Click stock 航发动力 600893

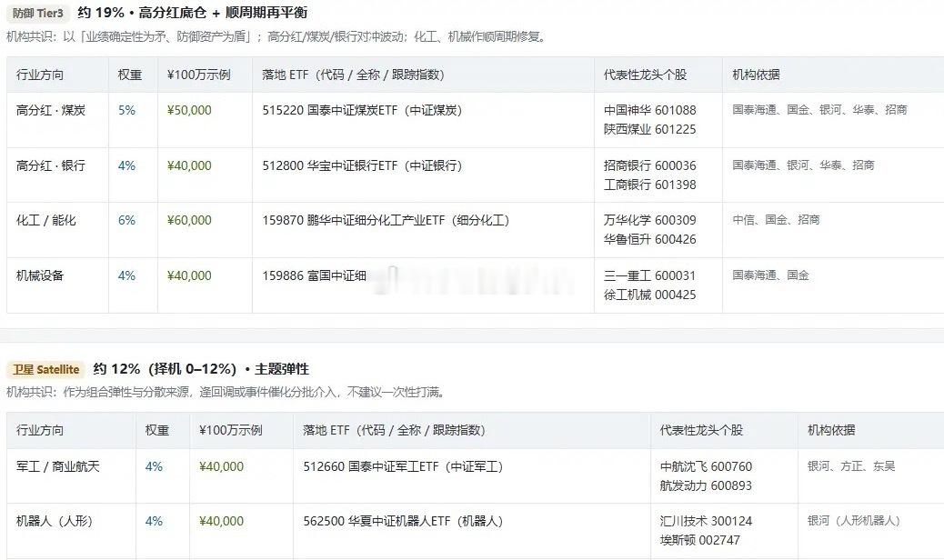coord(707,485)
